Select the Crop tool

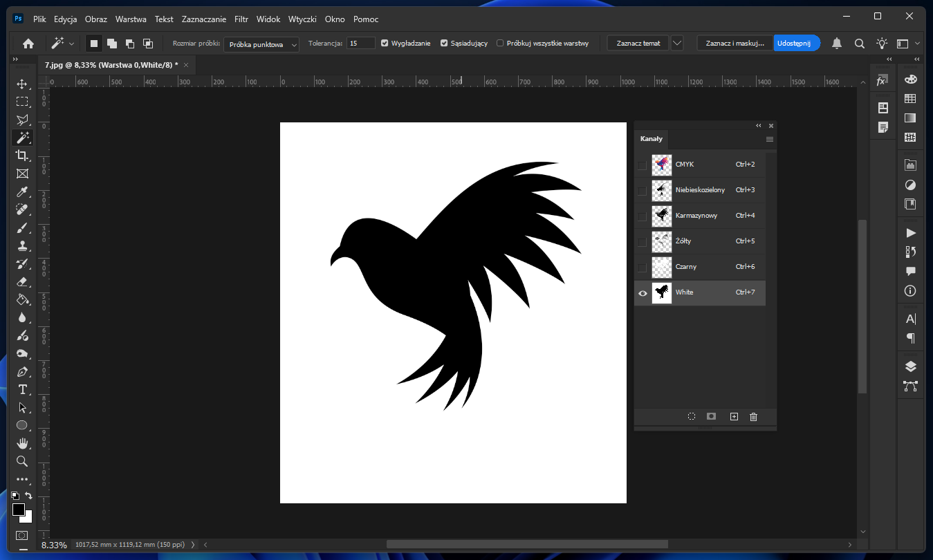[22, 156]
